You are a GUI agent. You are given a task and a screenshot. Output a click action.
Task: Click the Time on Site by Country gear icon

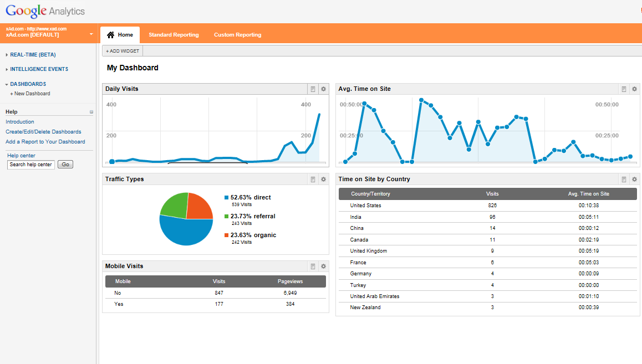tap(634, 180)
